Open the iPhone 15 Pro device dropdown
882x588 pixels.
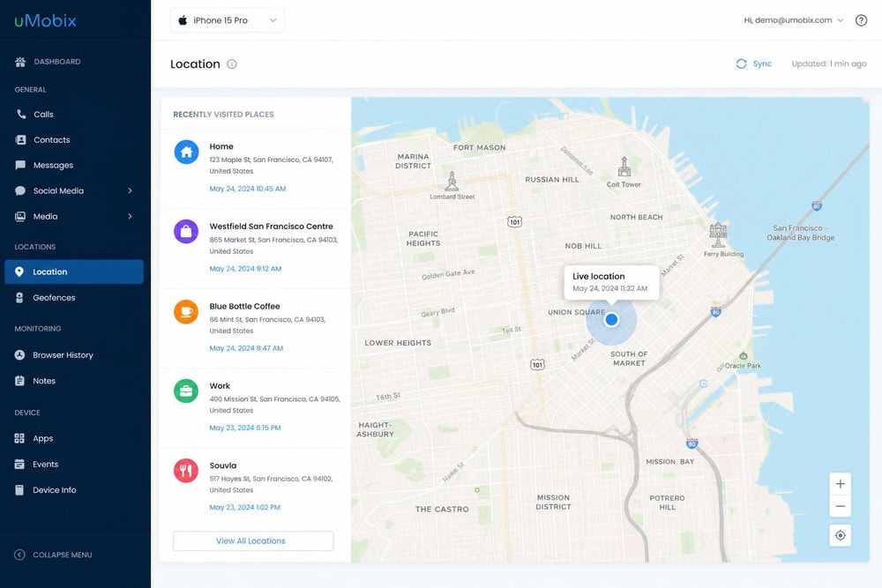(x=228, y=20)
